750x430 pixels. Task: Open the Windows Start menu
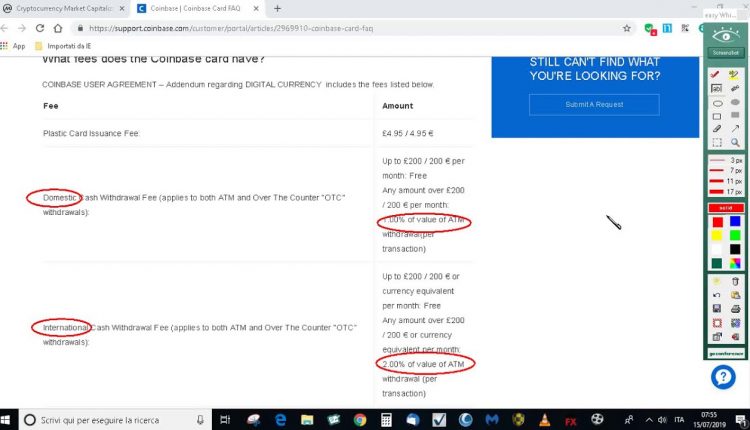pos(7,420)
